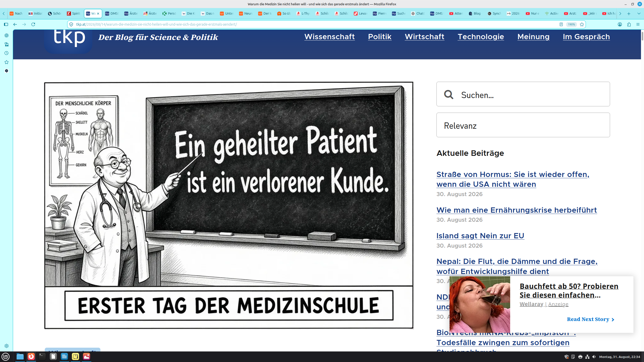Open the history sidebar panel
The image size is (644, 362).
[7, 53]
